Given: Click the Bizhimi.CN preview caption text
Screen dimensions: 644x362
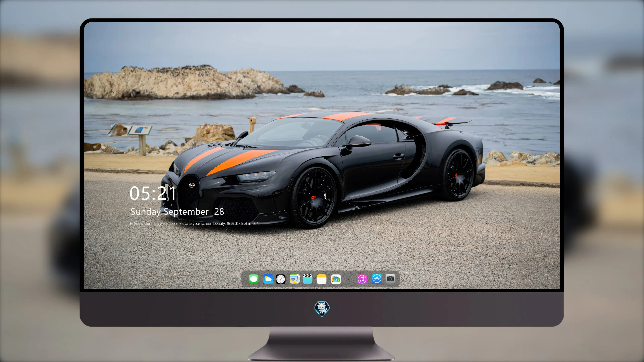Looking at the screenshot, I should point(195,223).
